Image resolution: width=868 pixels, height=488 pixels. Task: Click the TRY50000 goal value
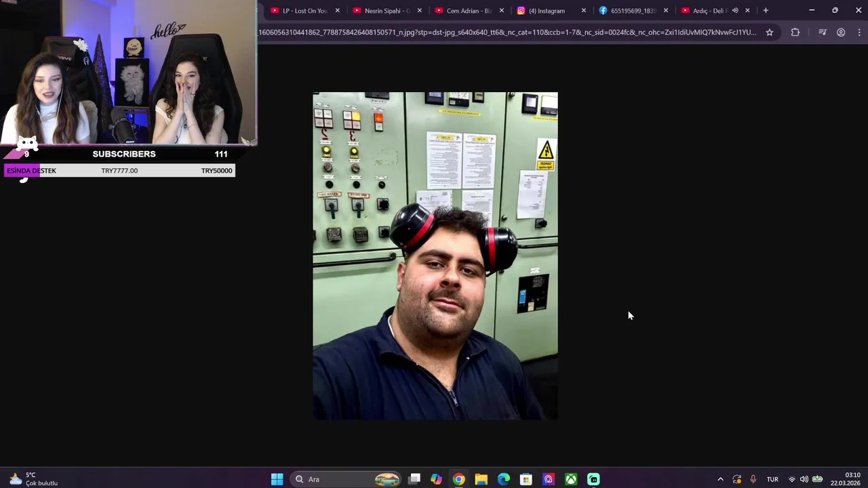pyautogui.click(x=217, y=171)
